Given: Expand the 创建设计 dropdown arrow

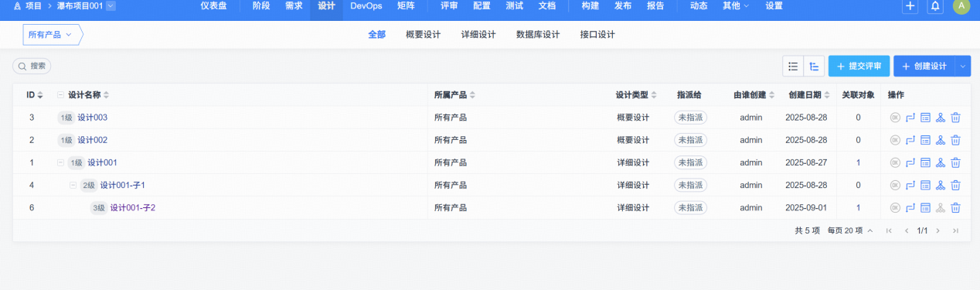Looking at the screenshot, I should [x=963, y=67].
